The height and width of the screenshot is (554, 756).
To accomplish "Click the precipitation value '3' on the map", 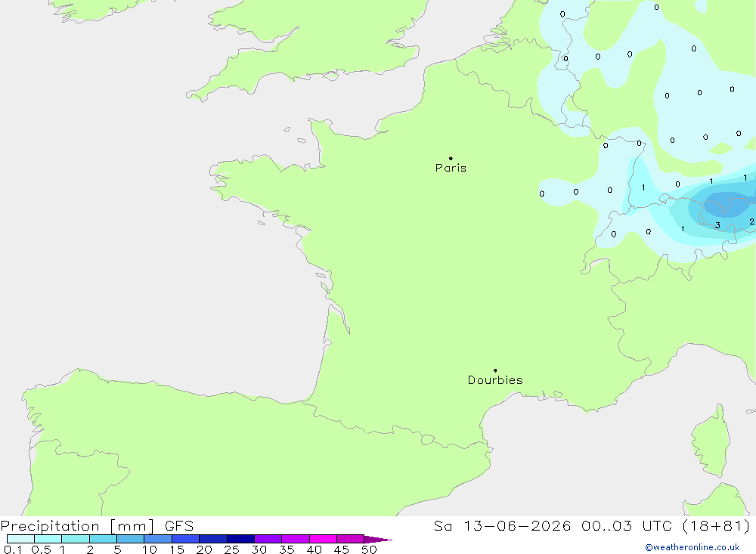I will point(718,225).
